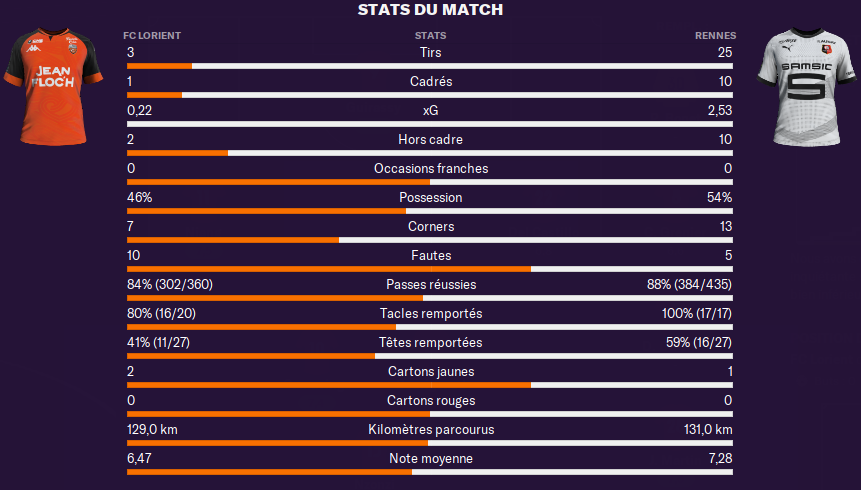The width and height of the screenshot is (861, 490).
Task: Click Lorient's 84% (302/360) passes value
Action: pos(170,285)
